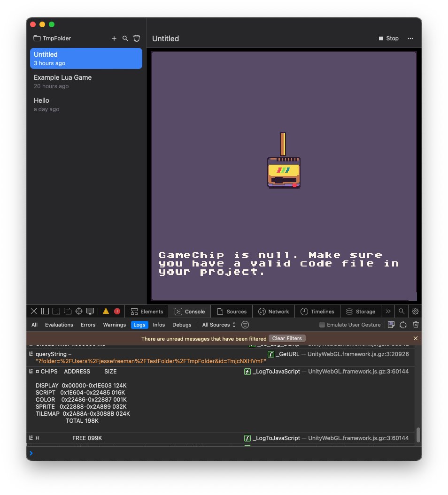Activate the element selection crosshair icon
The height and width of the screenshot is (495, 448).
(79, 311)
